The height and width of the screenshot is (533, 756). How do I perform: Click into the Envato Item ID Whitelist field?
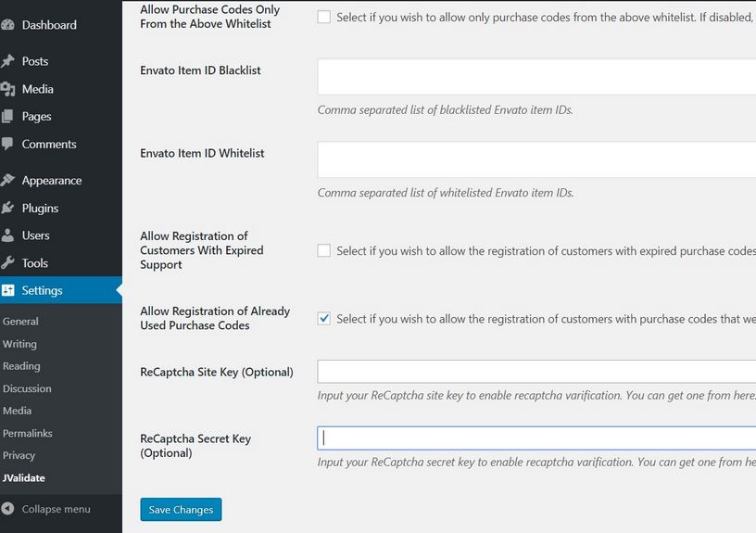(x=536, y=159)
